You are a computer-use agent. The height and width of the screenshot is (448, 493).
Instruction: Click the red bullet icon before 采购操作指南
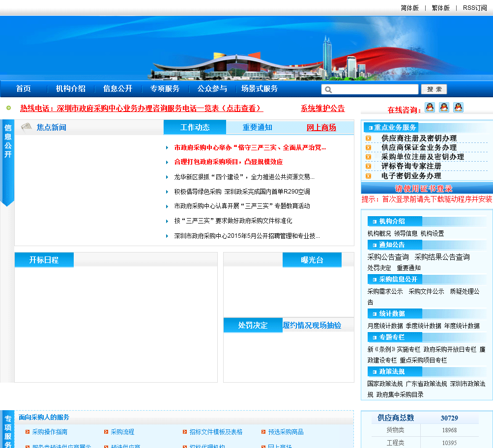[x=28, y=432]
